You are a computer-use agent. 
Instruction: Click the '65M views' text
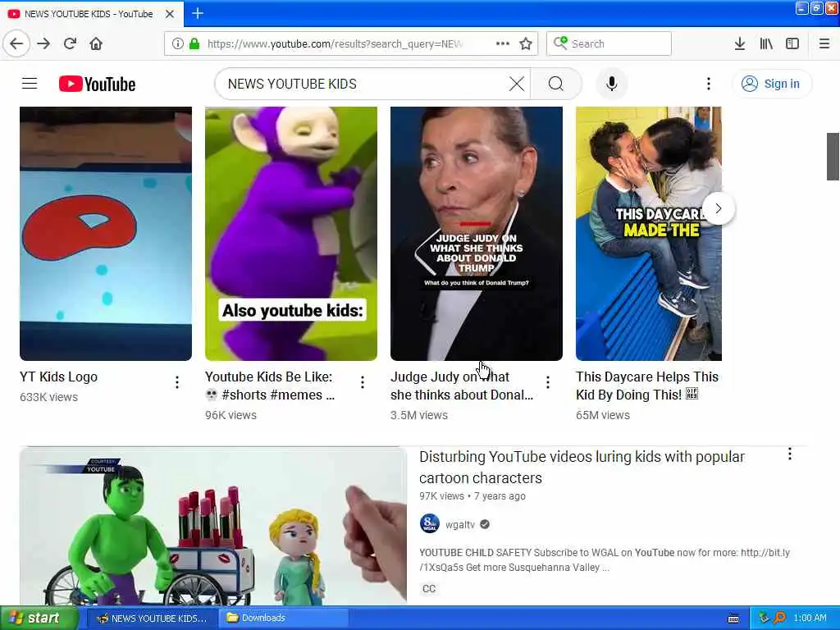603,415
